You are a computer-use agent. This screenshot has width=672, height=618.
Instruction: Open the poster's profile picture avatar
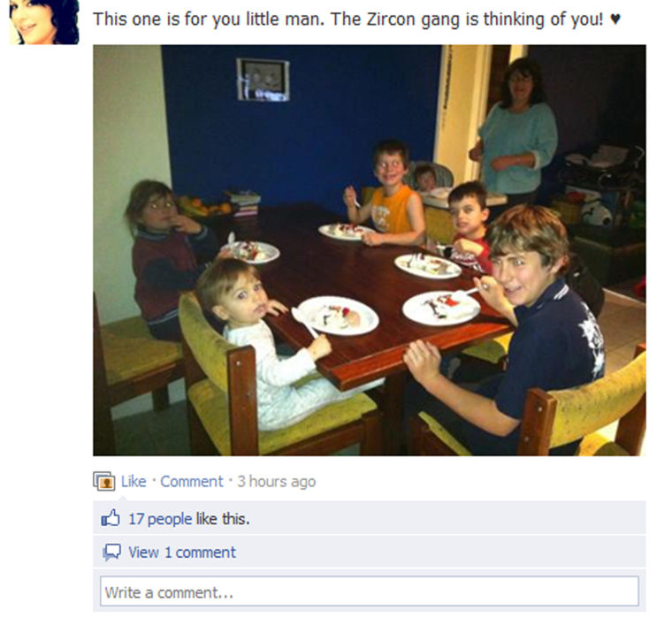coord(44,22)
